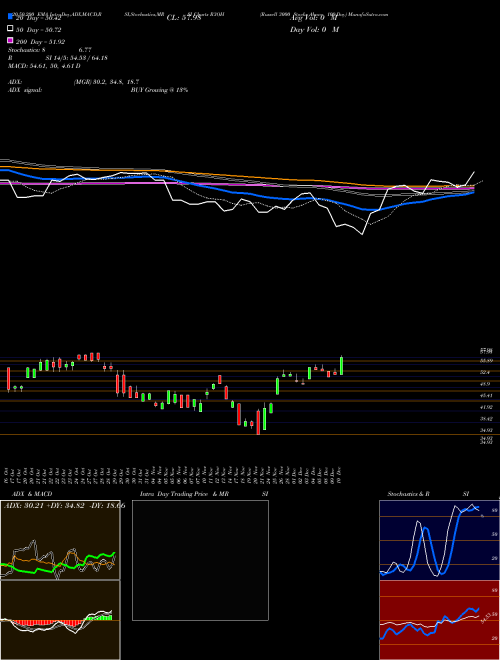The image size is (500, 660).
Task: Click the 38.42 price axis label
Action: pos(487,419)
